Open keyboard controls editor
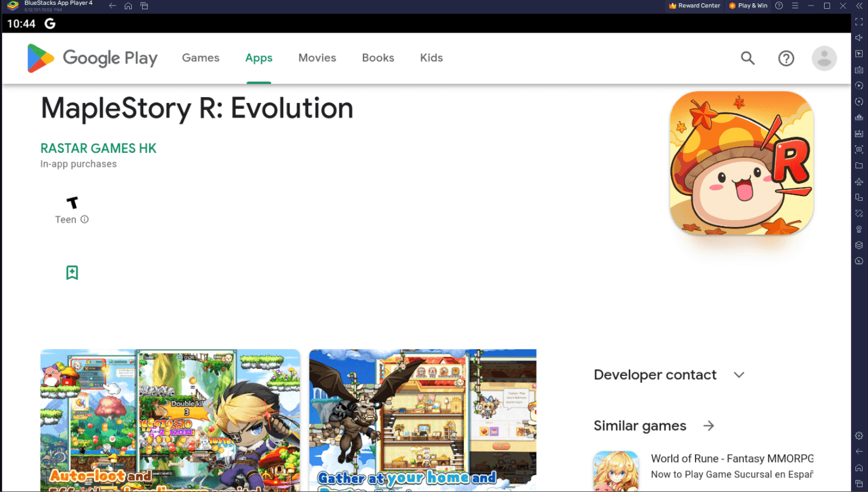The image size is (868, 492). click(859, 69)
